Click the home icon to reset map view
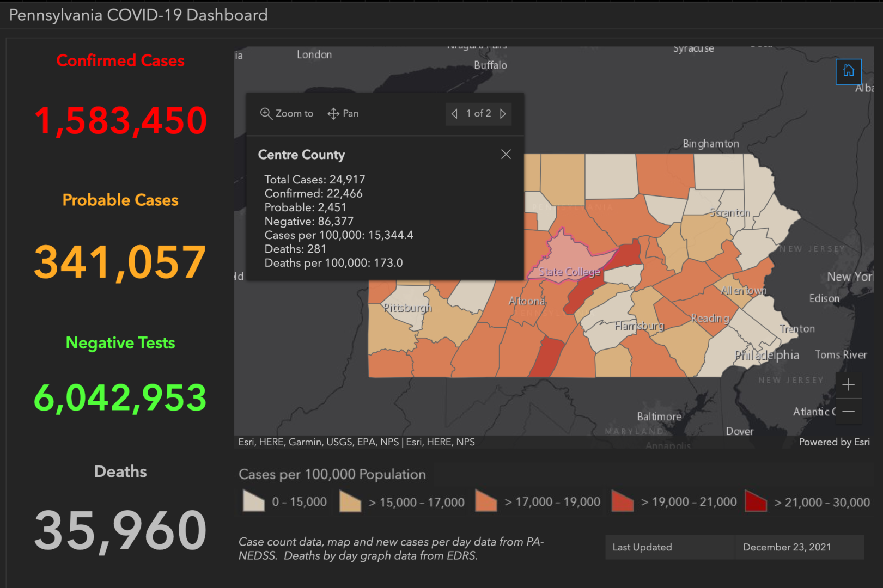The height and width of the screenshot is (588, 883). click(848, 71)
